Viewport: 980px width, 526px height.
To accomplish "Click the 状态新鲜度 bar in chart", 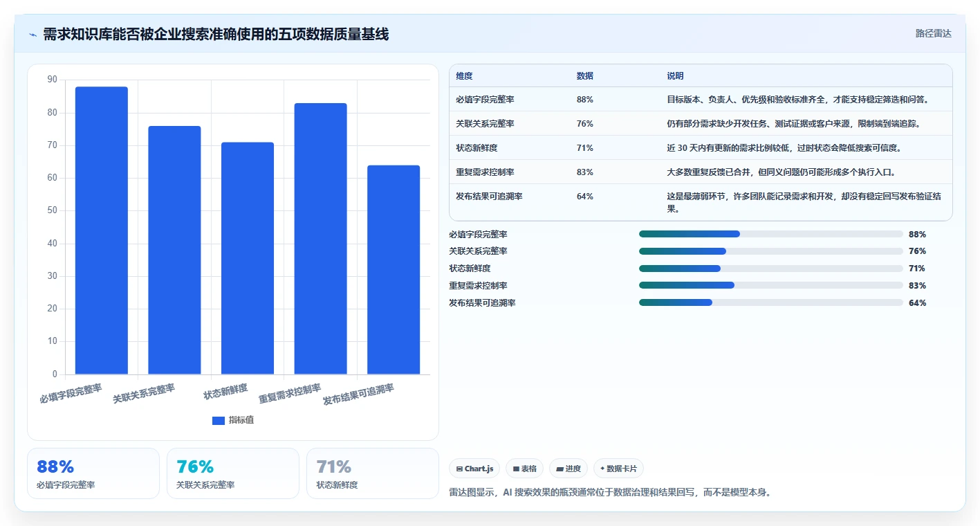I will click(x=248, y=258).
